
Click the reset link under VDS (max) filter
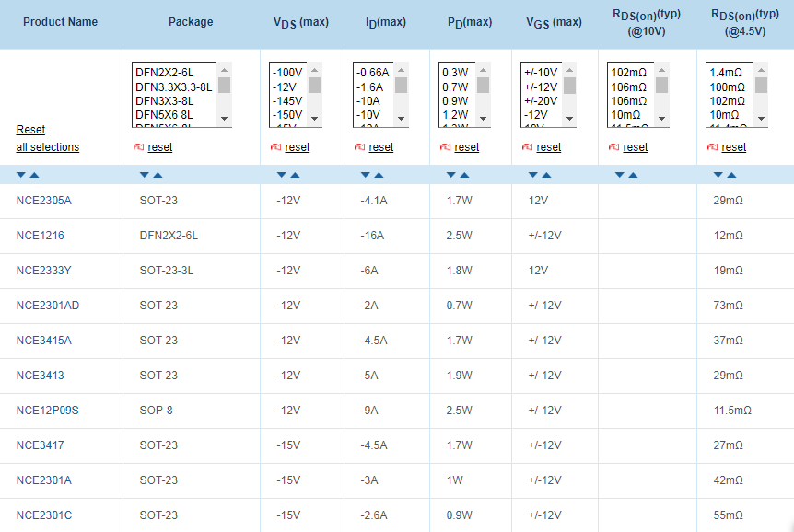pyautogui.click(x=298, y=146)
